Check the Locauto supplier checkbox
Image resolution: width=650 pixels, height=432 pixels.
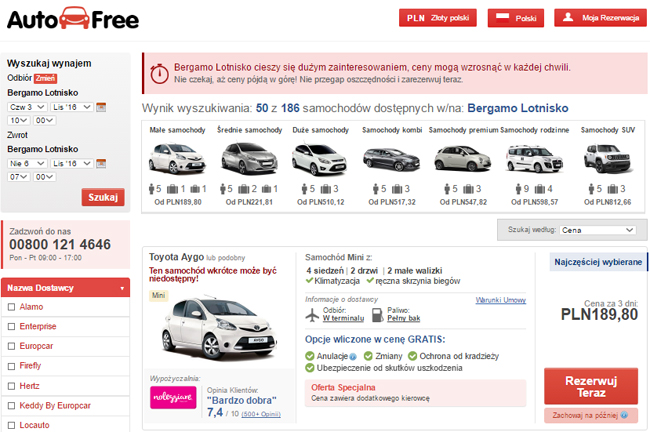[x=12, y=425]
